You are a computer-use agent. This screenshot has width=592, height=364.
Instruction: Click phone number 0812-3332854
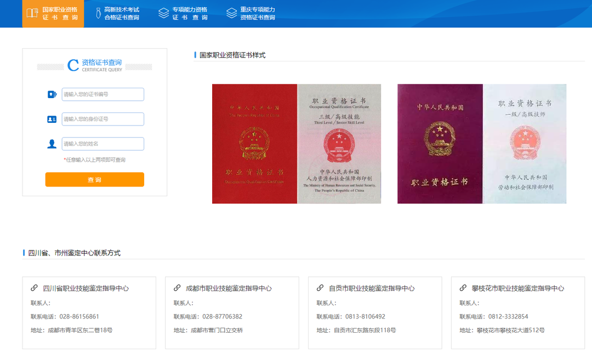point(508,316)
